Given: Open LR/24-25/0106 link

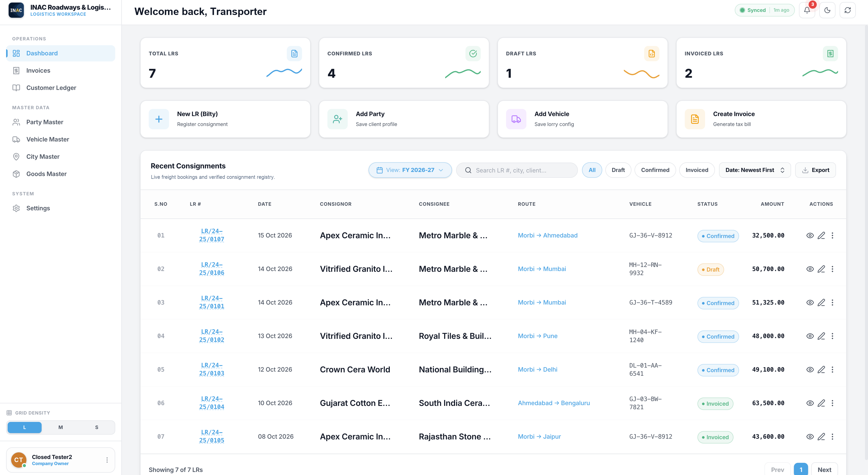Looking at the screenshot, I should (211, 269).
